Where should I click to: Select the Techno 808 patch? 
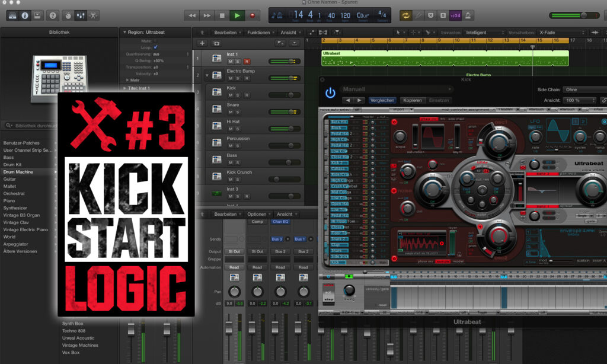coord(74,331)
